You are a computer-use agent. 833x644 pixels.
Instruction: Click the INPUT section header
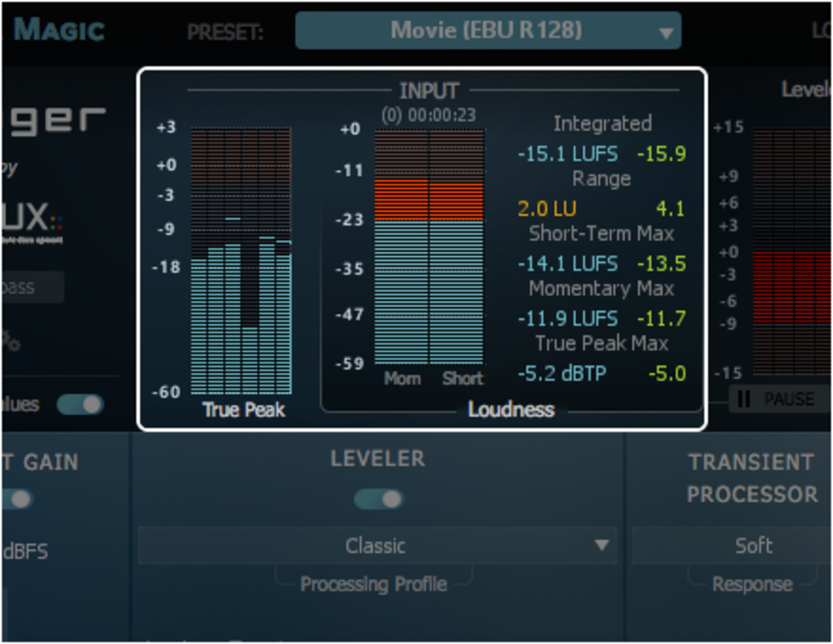click(429, 89)
